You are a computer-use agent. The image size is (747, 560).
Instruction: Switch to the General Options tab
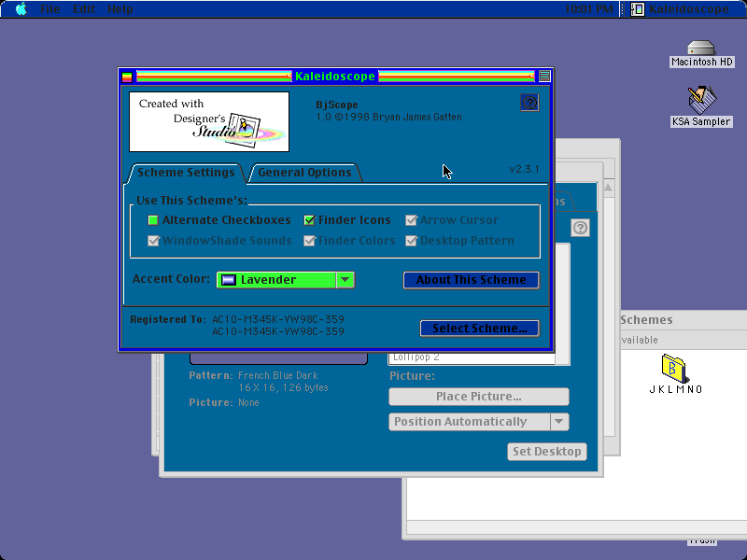click(304, 173)
